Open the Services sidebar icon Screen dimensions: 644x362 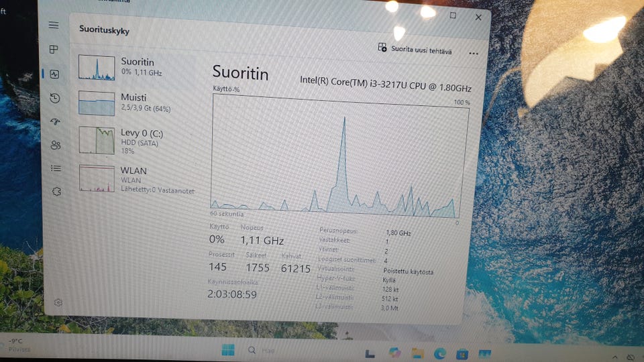tap(56, 191)
